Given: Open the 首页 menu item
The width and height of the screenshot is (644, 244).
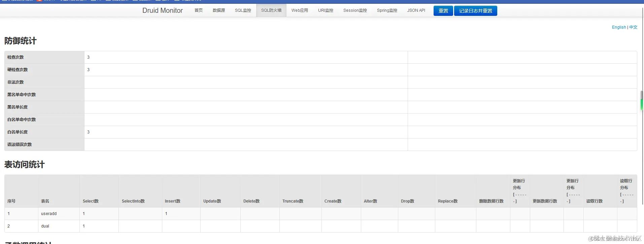Looking at the screenshot, I should tap(199, 10).
